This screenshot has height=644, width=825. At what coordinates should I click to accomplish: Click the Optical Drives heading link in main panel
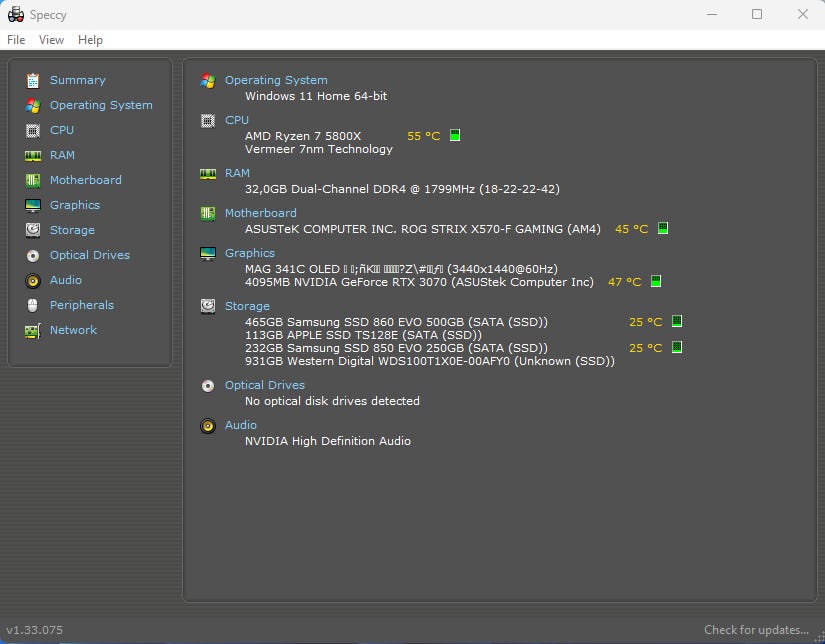coord(265,385)
